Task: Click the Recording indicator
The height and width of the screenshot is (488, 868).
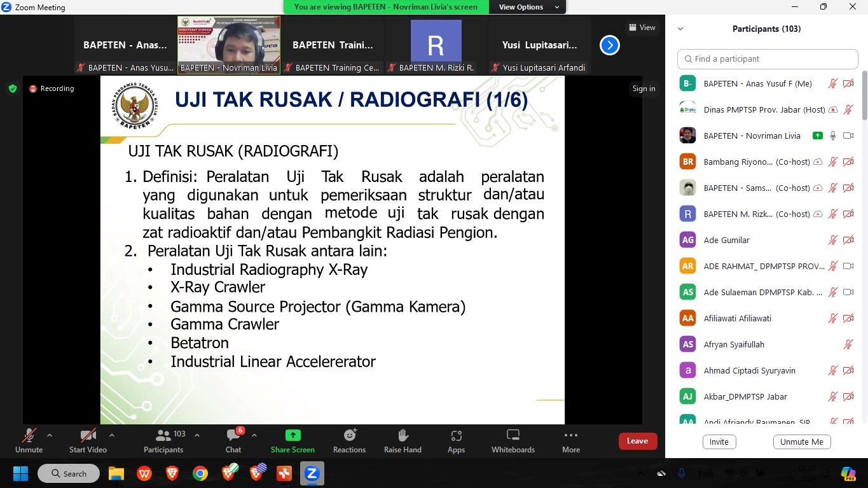Action: (52, 88)
